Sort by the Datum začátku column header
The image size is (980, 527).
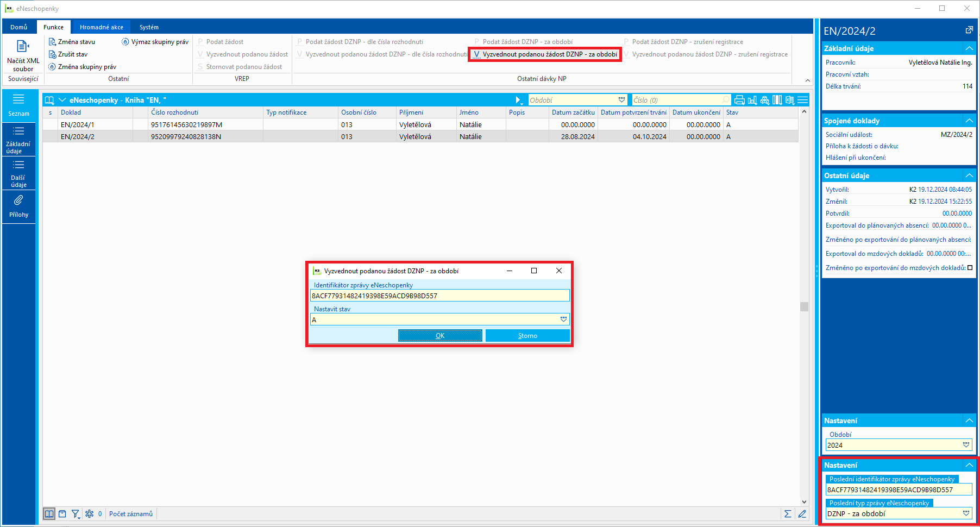(x=573, y=112)
